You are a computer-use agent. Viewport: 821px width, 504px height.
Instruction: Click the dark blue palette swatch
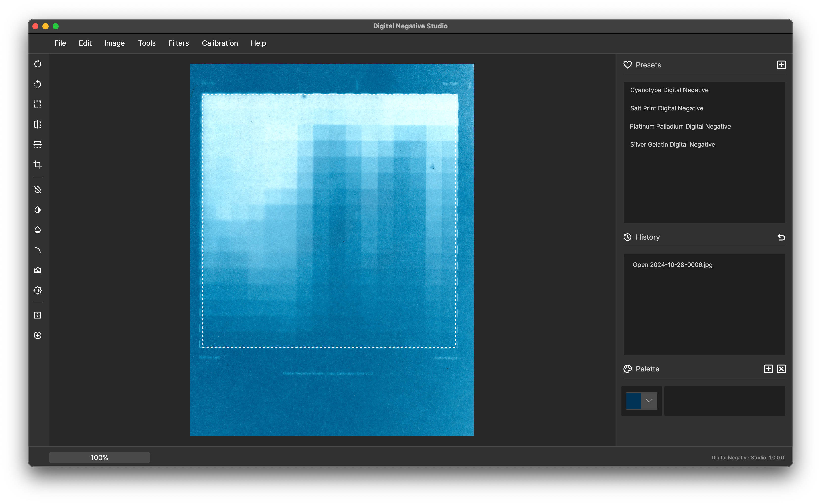tap(633, 401)
